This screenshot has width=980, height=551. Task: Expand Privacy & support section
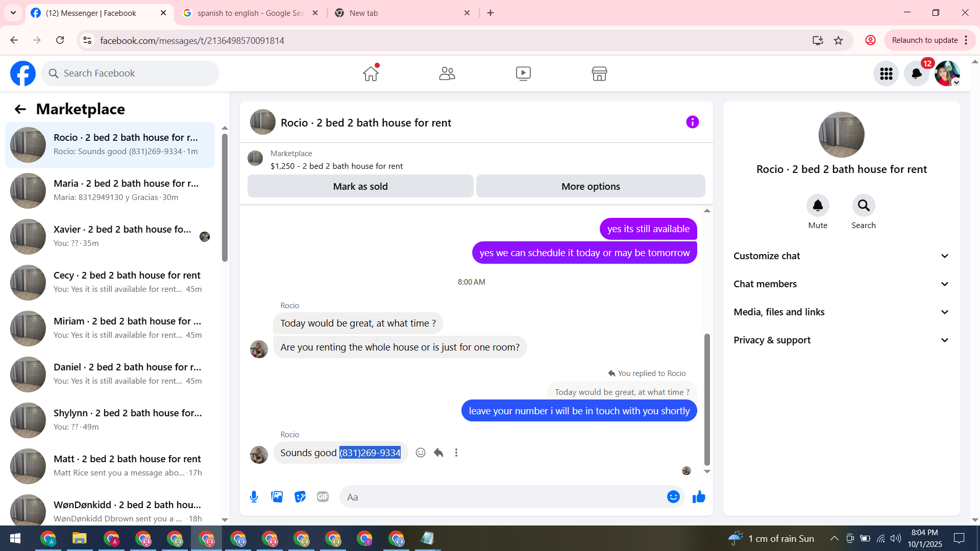click(x=842, y=340)
